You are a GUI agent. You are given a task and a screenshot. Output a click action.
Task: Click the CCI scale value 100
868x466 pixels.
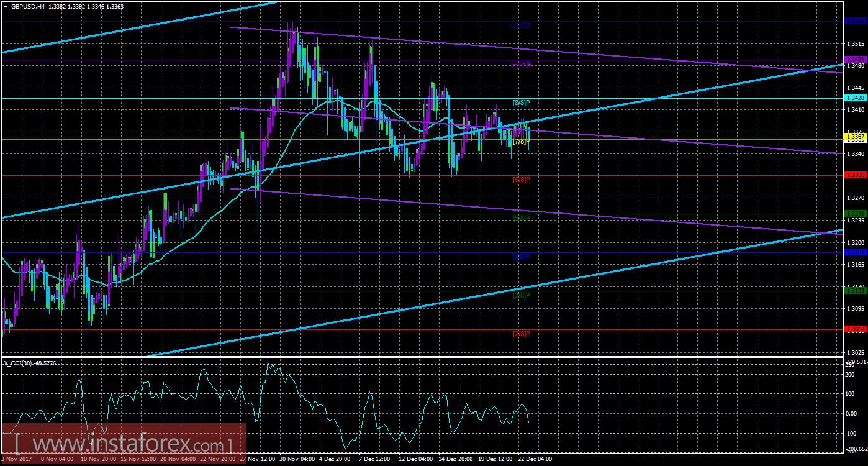pos(851,394)
